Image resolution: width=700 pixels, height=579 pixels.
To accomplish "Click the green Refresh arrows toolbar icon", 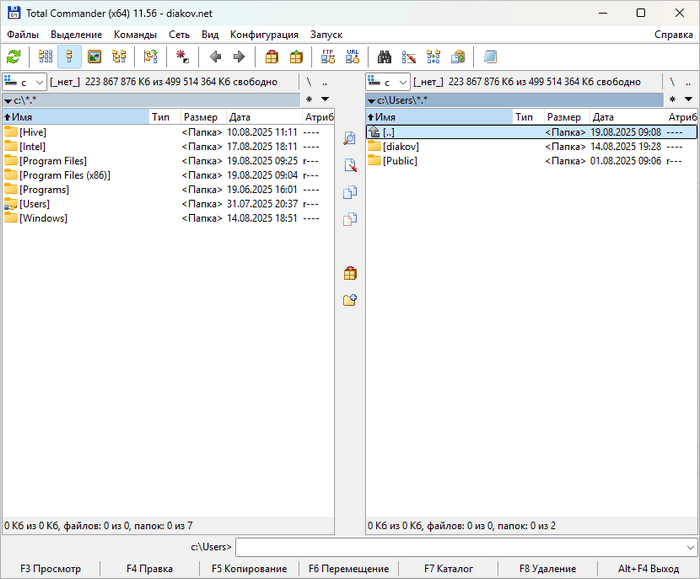I will pyautogui.click(x=14, y=57).
